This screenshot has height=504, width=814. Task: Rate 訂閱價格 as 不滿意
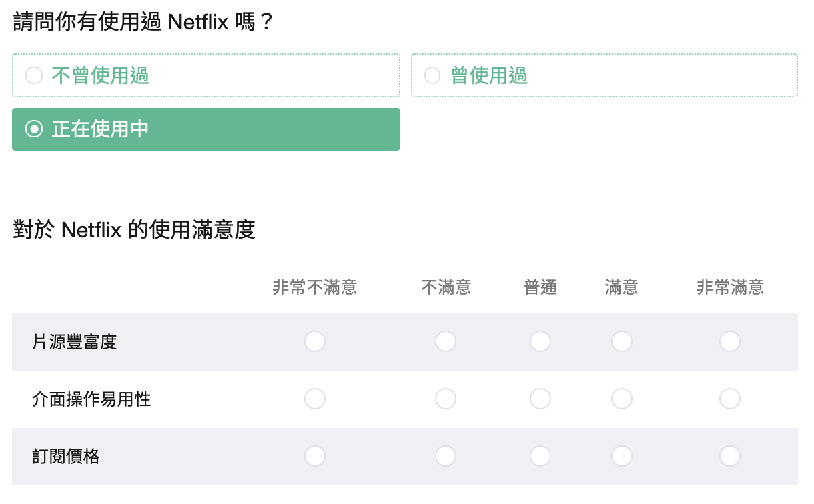coord(446,457)
